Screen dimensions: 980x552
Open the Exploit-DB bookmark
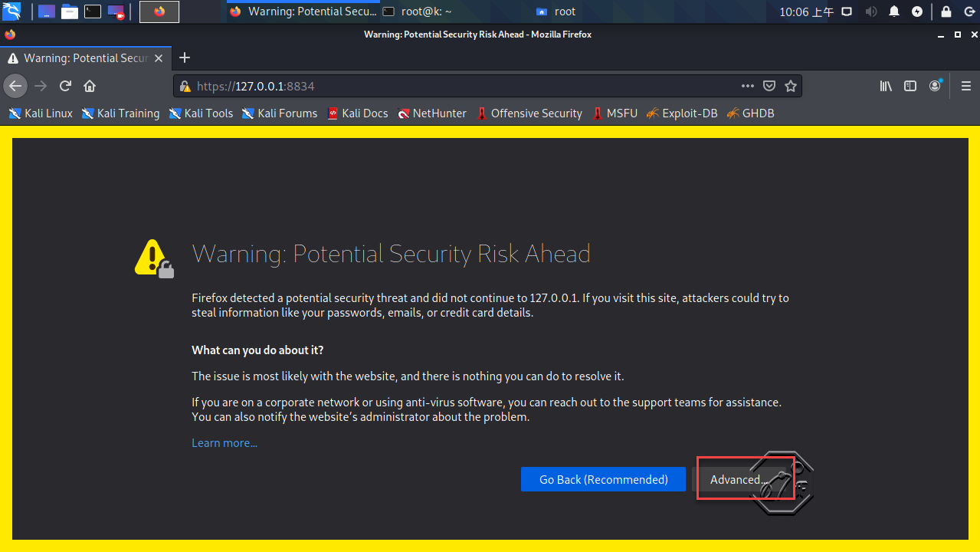682,113
